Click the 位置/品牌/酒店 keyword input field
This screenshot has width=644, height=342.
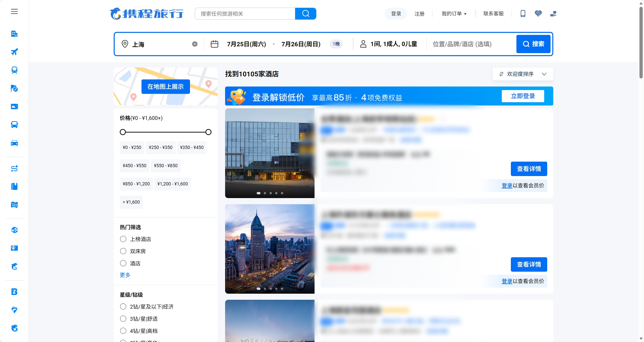pos(470,44)
